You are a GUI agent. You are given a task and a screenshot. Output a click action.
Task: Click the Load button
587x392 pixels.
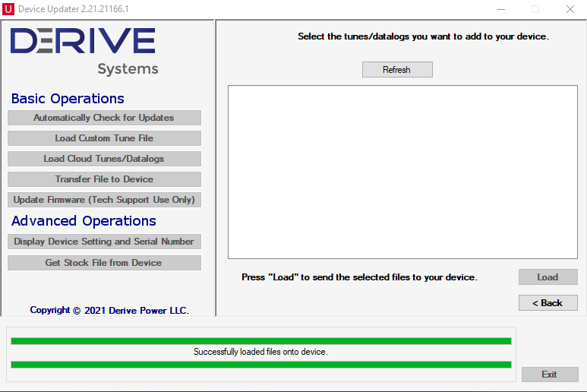tap(548, 277)
